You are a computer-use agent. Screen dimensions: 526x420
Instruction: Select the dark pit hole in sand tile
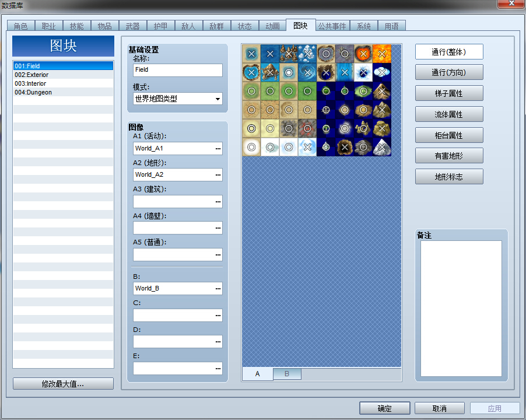click(326, 72)
